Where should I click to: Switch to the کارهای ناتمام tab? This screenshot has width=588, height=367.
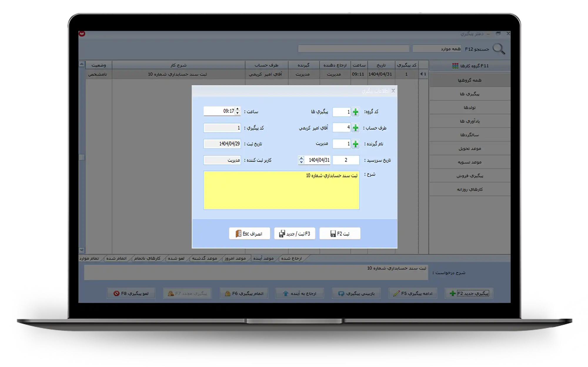click(147, 258)
